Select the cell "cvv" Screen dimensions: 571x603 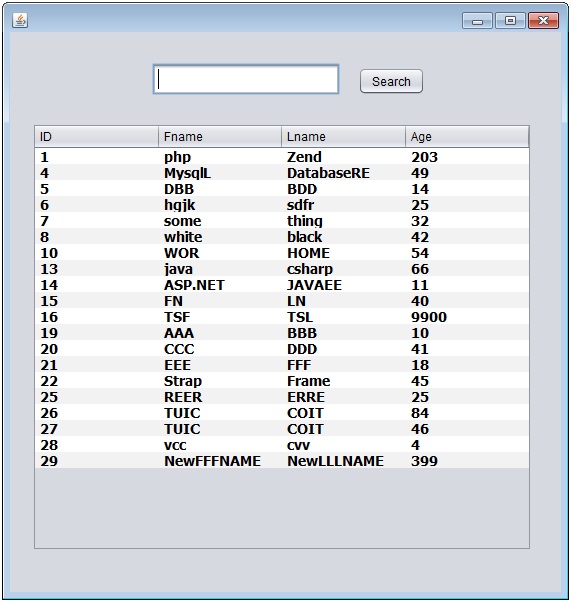(343, 445)
